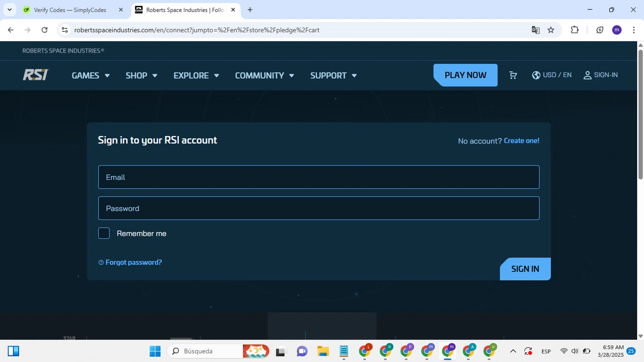The image size is (644, 362).
Task: Open the Chrome profile avatar
Action: [617, 30]
